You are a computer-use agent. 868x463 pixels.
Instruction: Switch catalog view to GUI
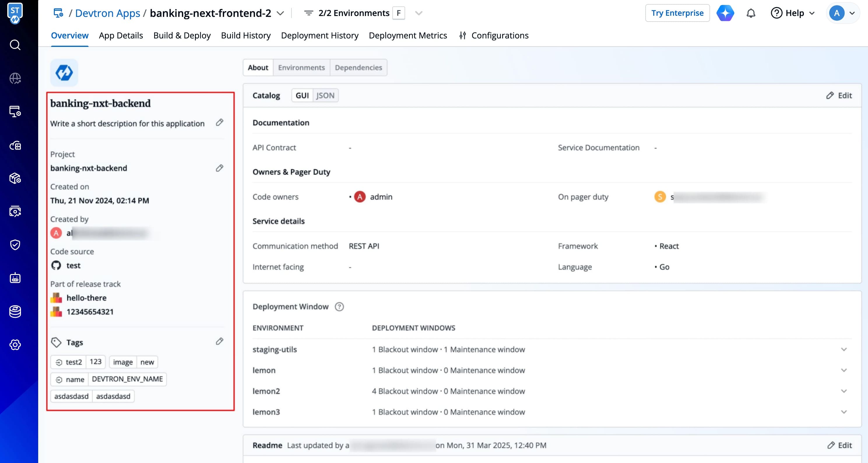(x=302, y=96)
